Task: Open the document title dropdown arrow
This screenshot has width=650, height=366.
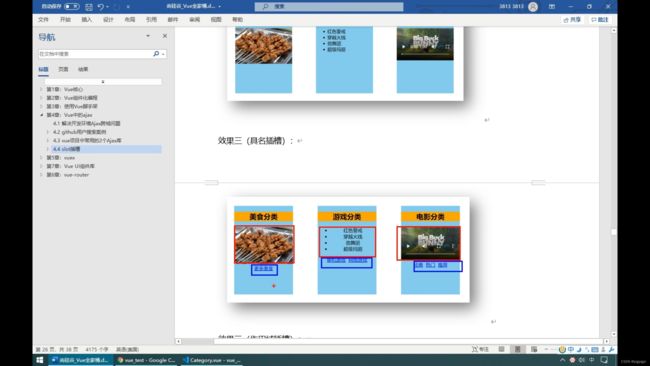Action: pyautogui.click(x=219, y=6)
